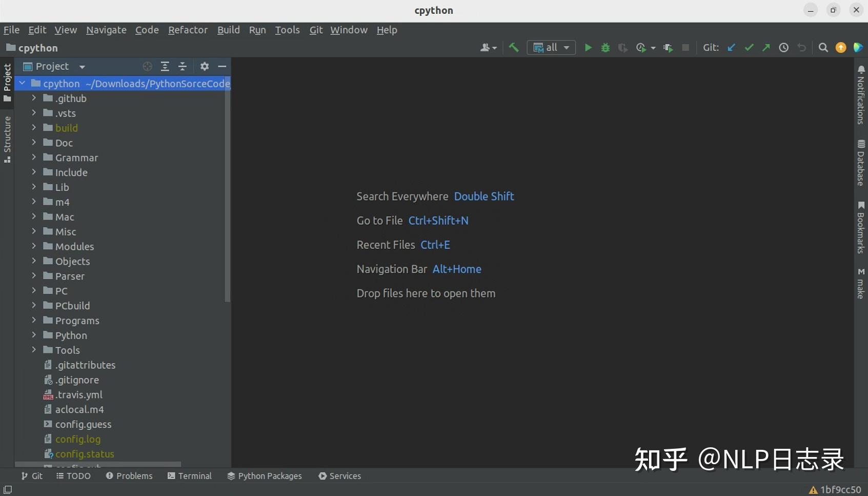Image resolution: width=868 pixels, height=496 pixels.
Task: Open the Python Packages tool window
Action: point(265,476)
